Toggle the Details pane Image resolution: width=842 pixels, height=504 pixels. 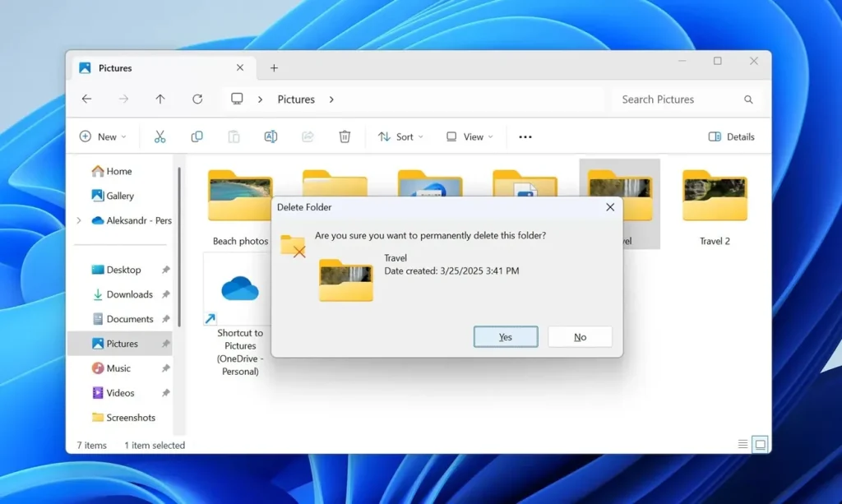pyautogui.click(x=731, y=136)
